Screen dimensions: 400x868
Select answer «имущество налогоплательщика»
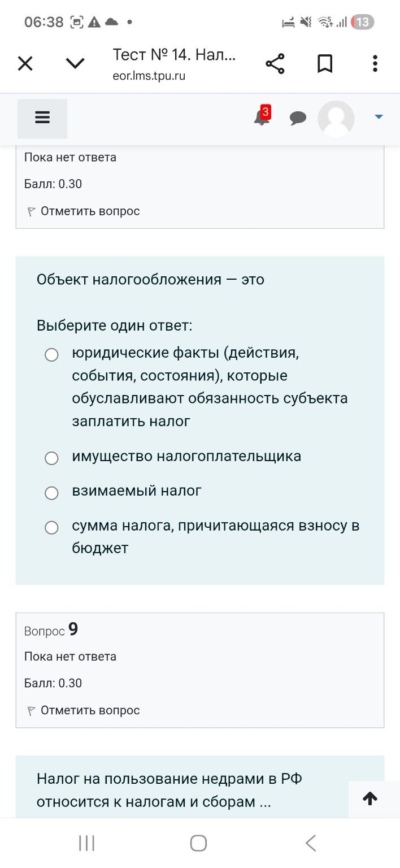(52, 458)
